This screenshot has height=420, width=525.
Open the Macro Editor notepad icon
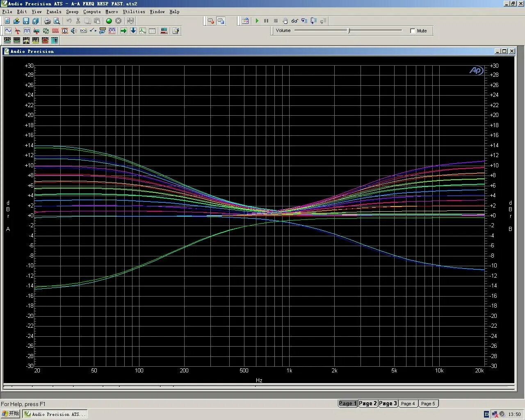[176, 31]
